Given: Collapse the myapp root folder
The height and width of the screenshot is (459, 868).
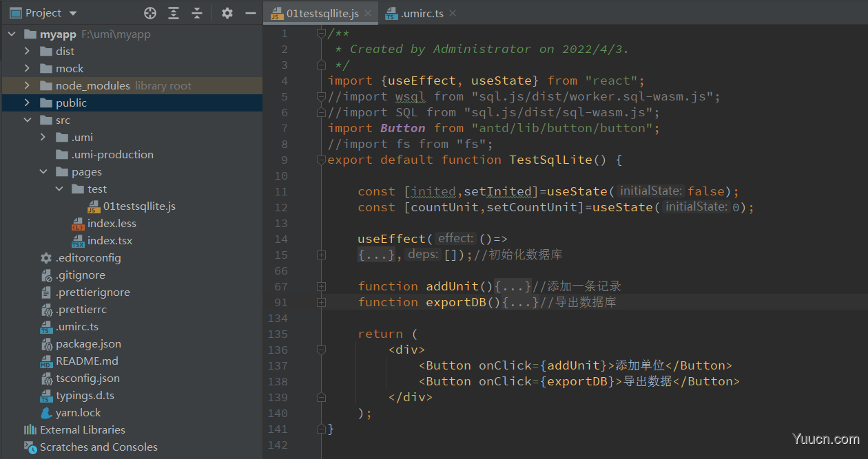Looking at the screenshot, I should (12, 34).
